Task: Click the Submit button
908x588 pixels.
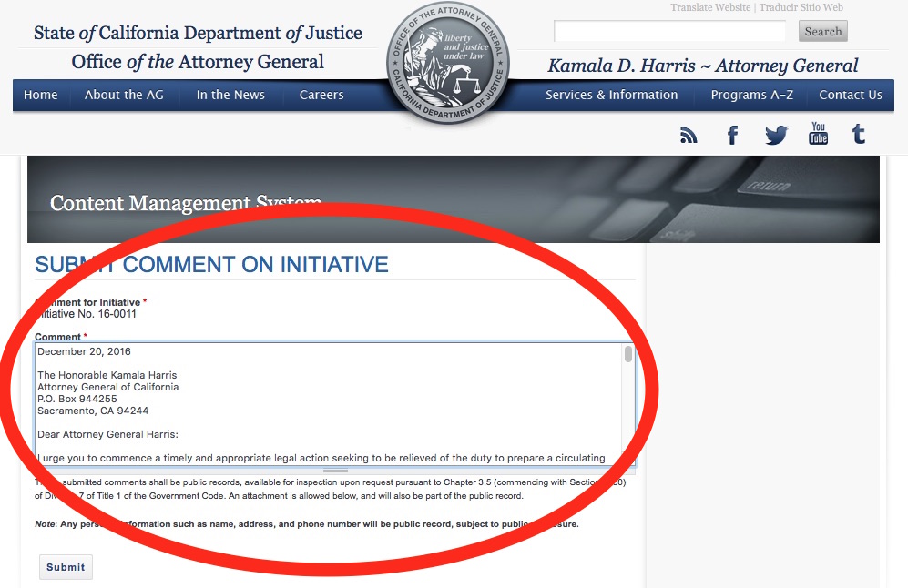Action: 66,567
